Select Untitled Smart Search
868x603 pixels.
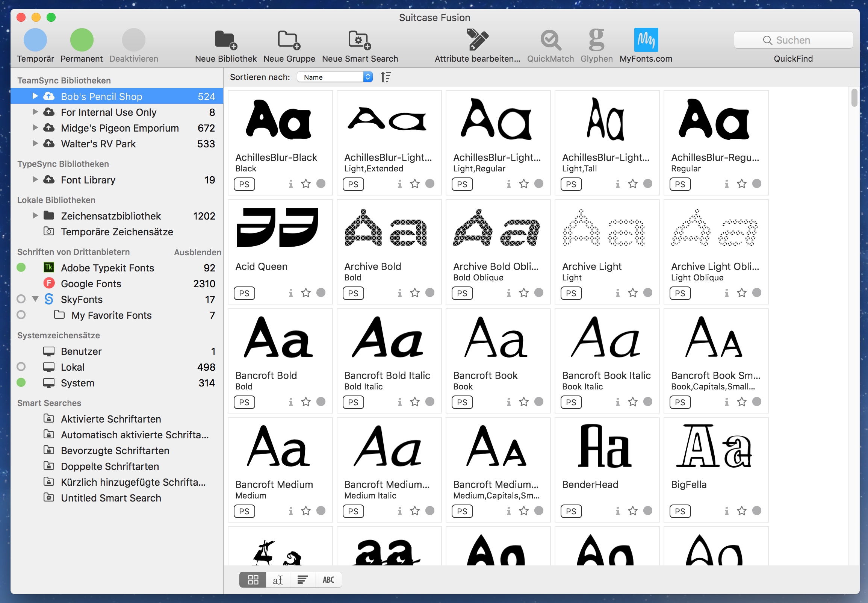pos(116,498)
